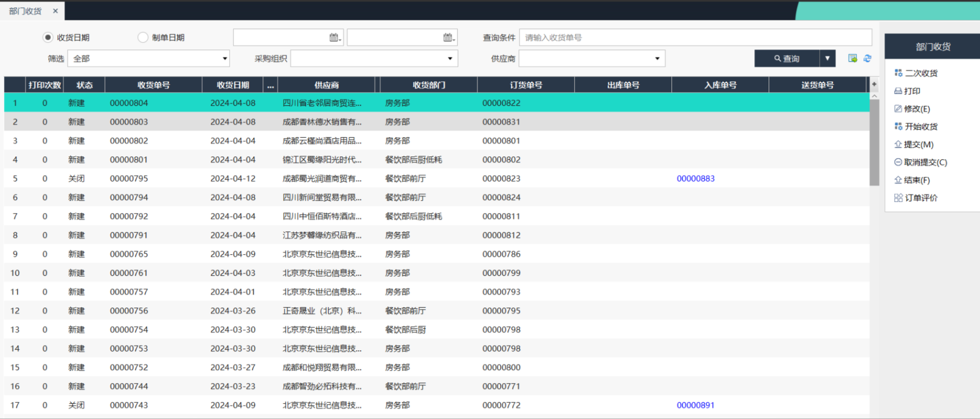Open 订单评价 order evaluation
The width and height of the screenshot is (980, 419).
[x=920, y=198]
